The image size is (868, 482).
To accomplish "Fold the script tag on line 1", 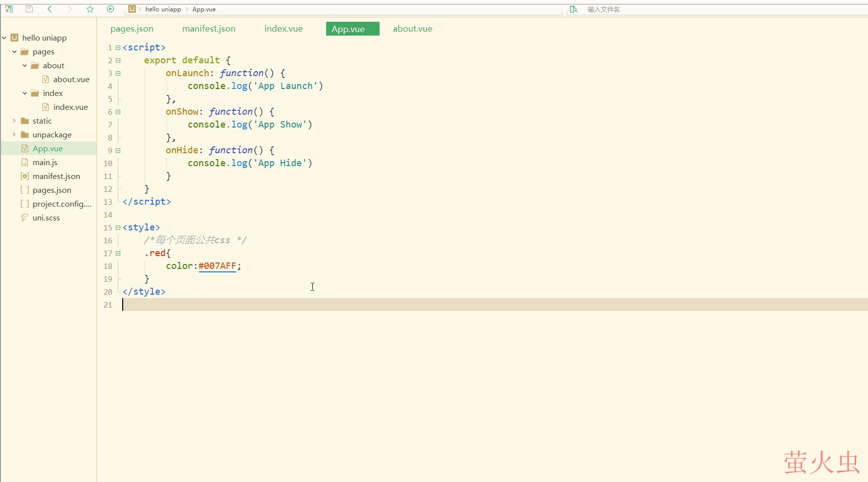I will [x=118, y=47].
